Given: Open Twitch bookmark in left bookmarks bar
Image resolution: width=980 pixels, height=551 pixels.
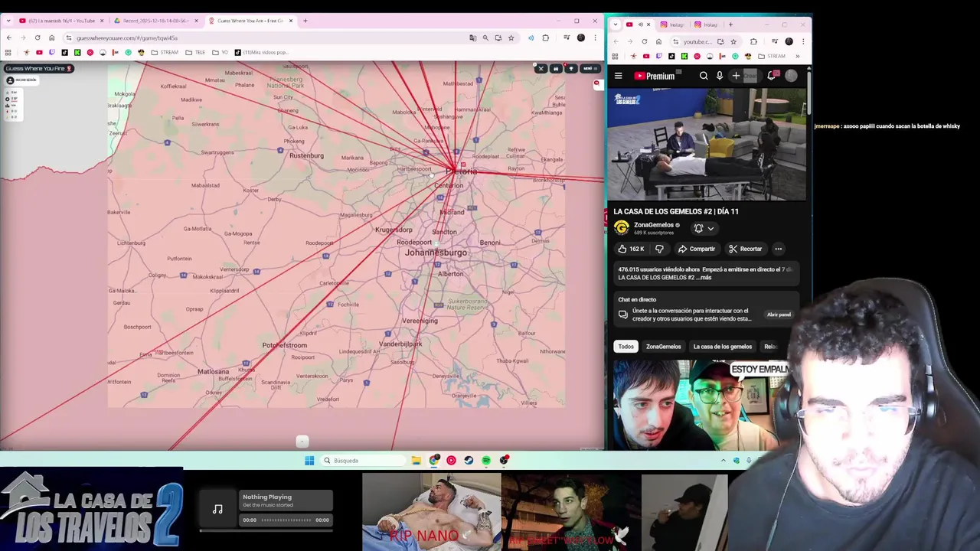Looking at the screenshot, I should point(52,53).
